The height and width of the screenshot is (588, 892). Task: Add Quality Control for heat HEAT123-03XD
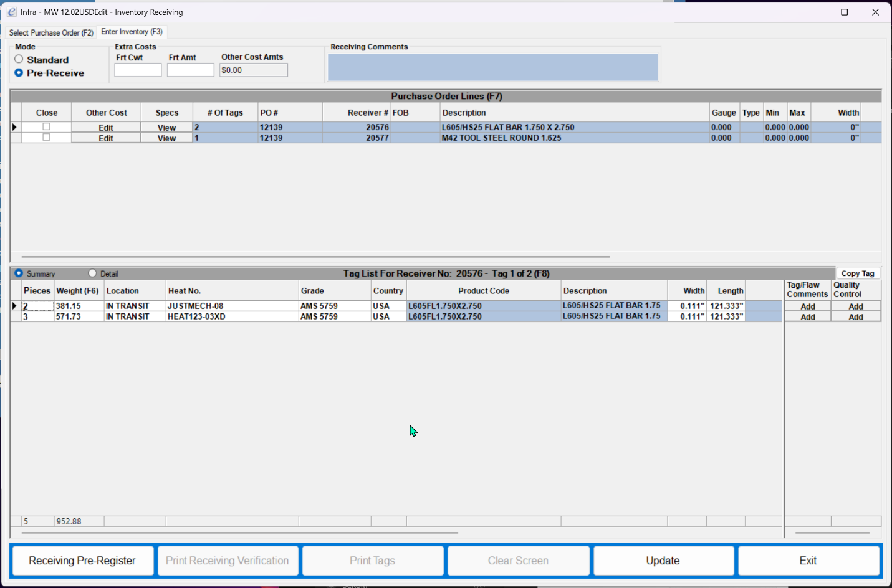855,316
